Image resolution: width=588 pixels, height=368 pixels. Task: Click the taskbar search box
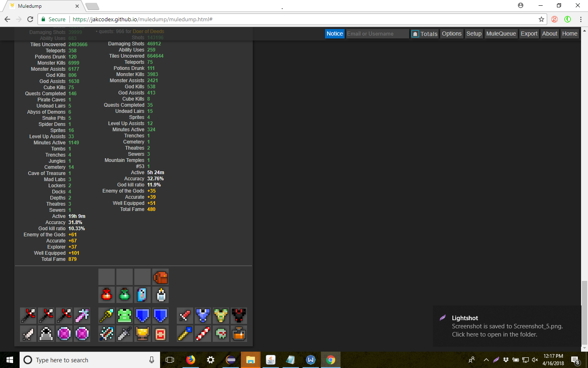(x=90, y=360)
